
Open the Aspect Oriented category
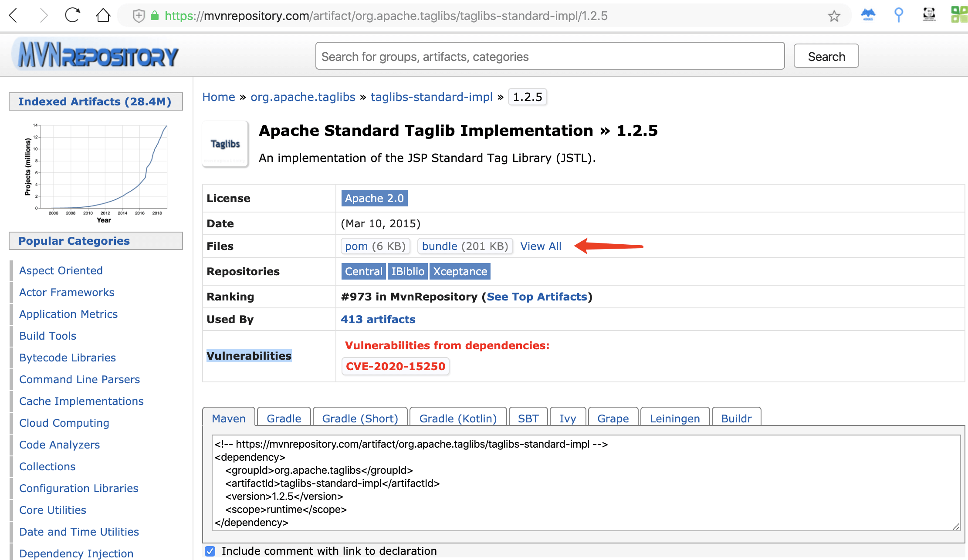pos(61,270)
